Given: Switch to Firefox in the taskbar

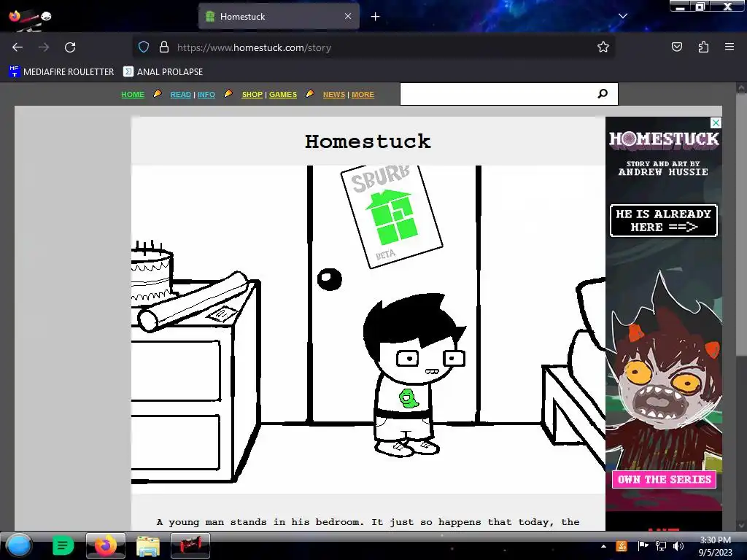Looking at the screenshot, I should 105,545.
